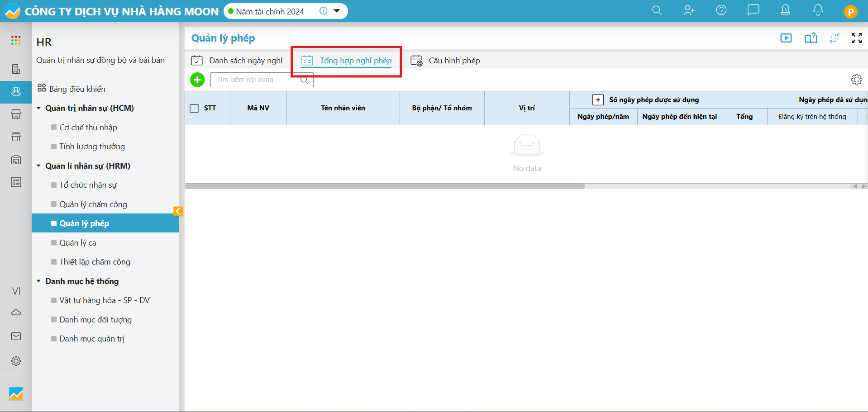Open the table settings gear icon

[856, 80]
